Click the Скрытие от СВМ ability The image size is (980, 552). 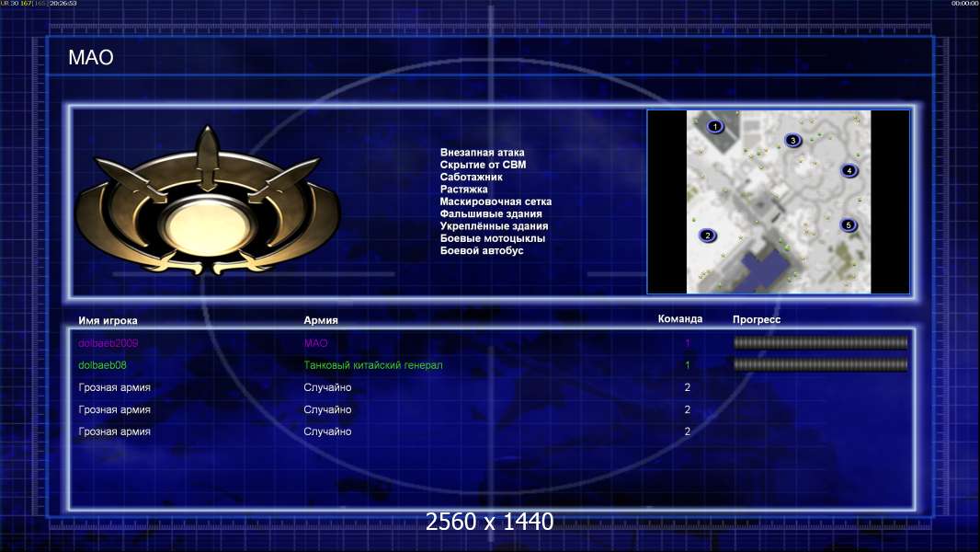[x=484, y=165]
